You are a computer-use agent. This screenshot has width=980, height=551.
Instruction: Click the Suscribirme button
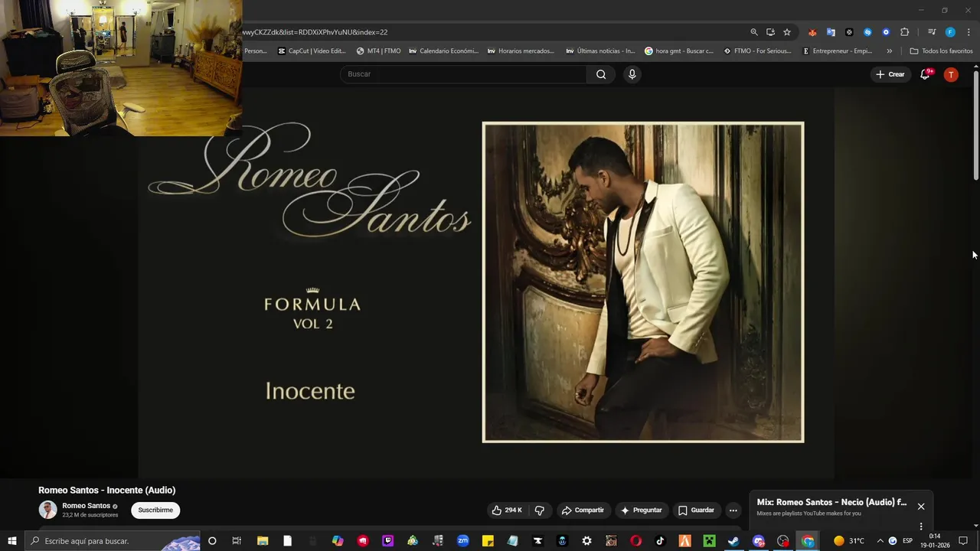pyautogui.click(x=155, y=510)
